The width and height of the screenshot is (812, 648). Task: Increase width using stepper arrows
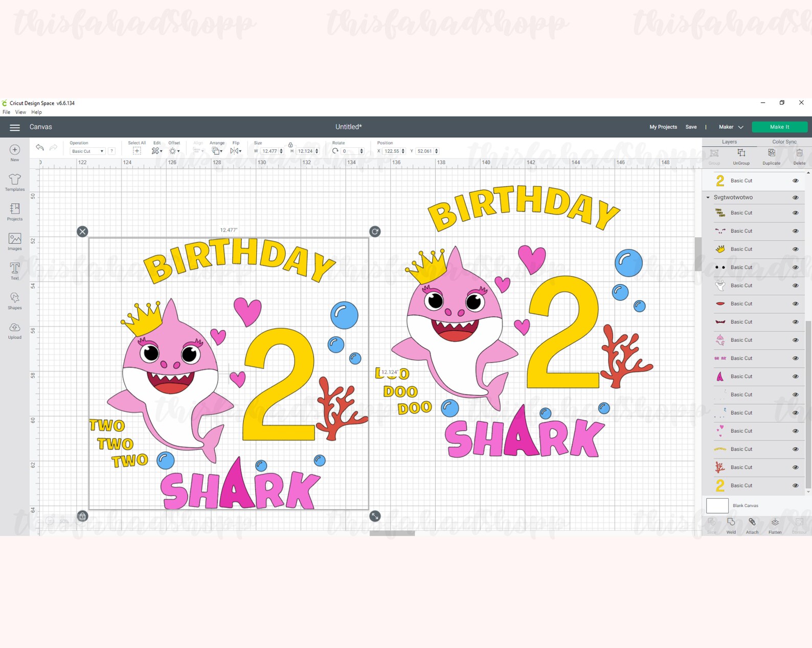(281, 150)
